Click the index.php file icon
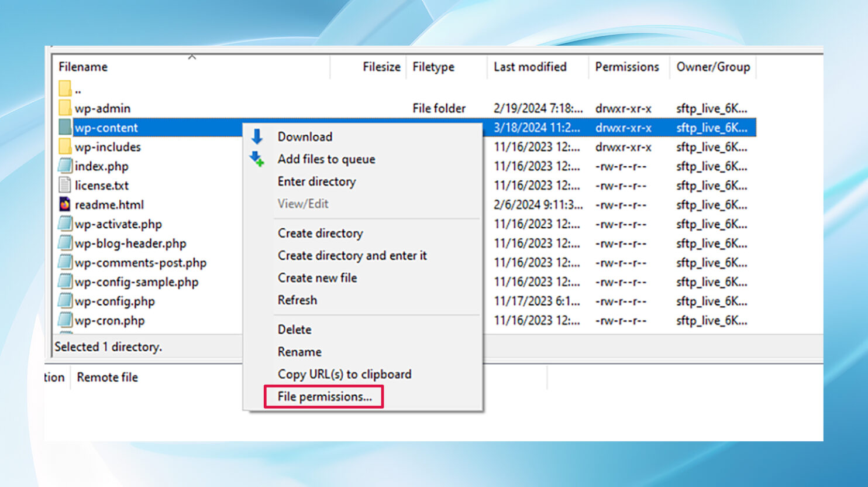 tap(64, 166)
